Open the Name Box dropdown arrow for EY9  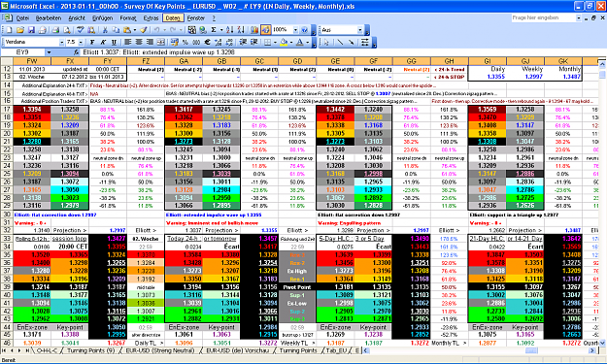50,52
